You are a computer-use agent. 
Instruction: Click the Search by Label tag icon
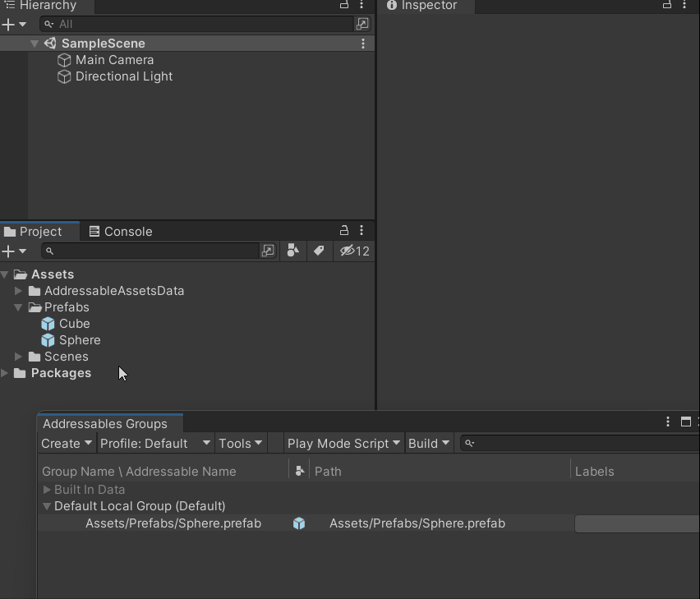tap(319, 251)
